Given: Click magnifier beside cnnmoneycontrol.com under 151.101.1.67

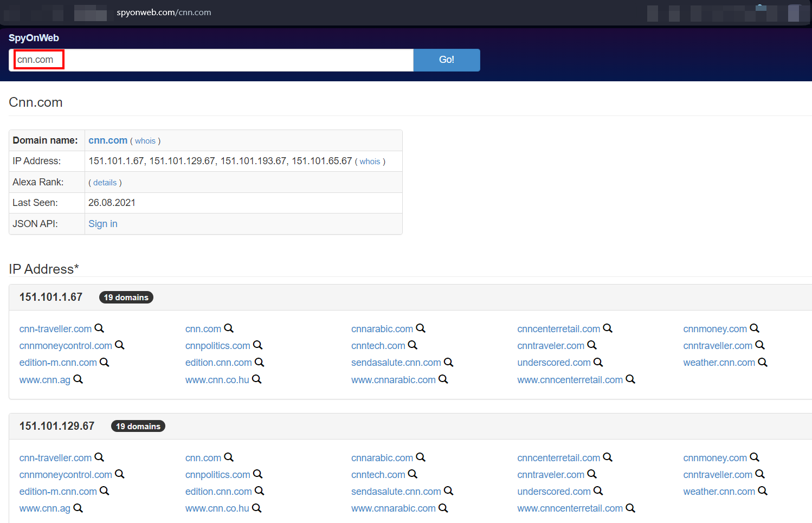Looking at the screenshot, I should (120, 345).
